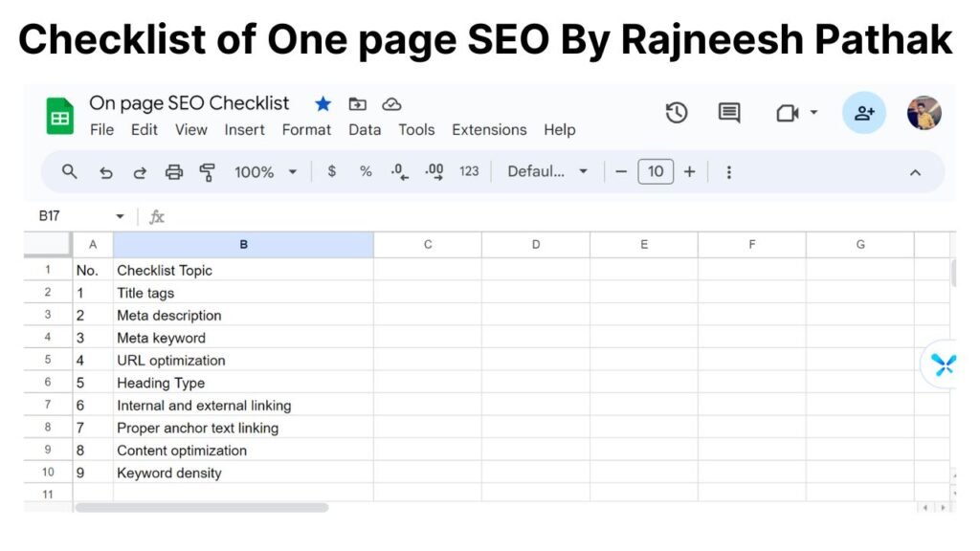The image size is (980, 551).
Task: Open the Insert menu
Action: click(x=244, y=130)
